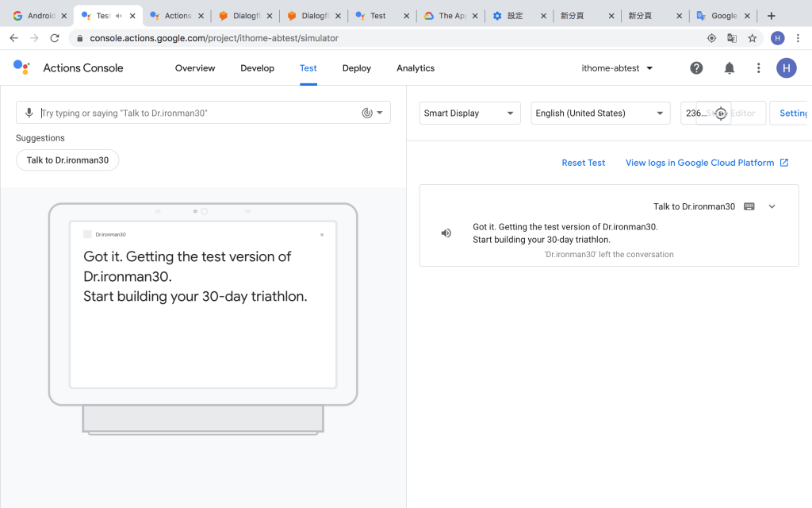
Task: Open the notifications bell
Action: [x=730, y=68]
